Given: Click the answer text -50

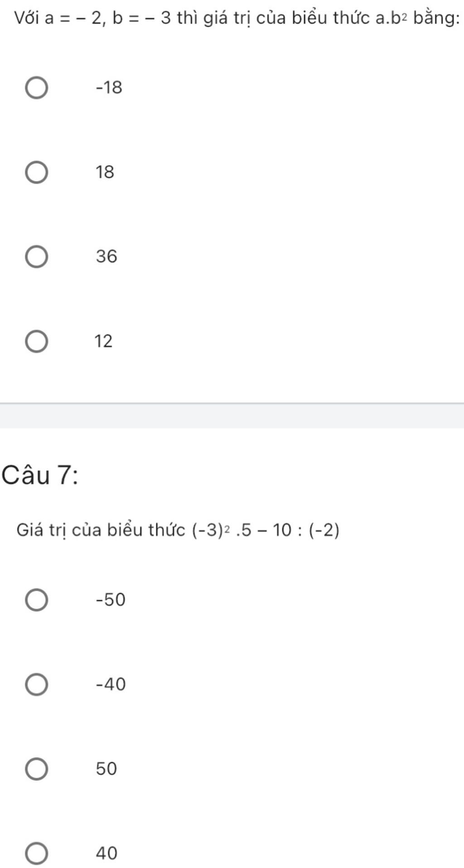Looking at the screenshot, I should 111,600.
